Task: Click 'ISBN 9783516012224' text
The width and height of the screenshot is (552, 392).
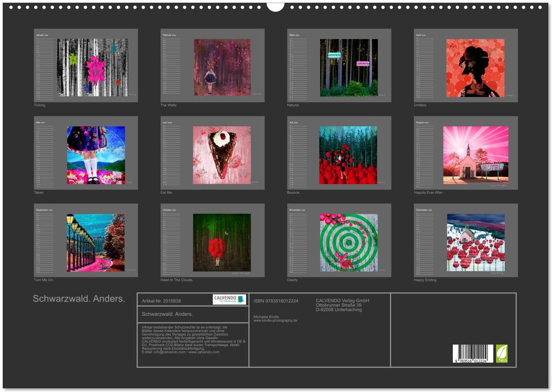Action: [x=276, y=301]
